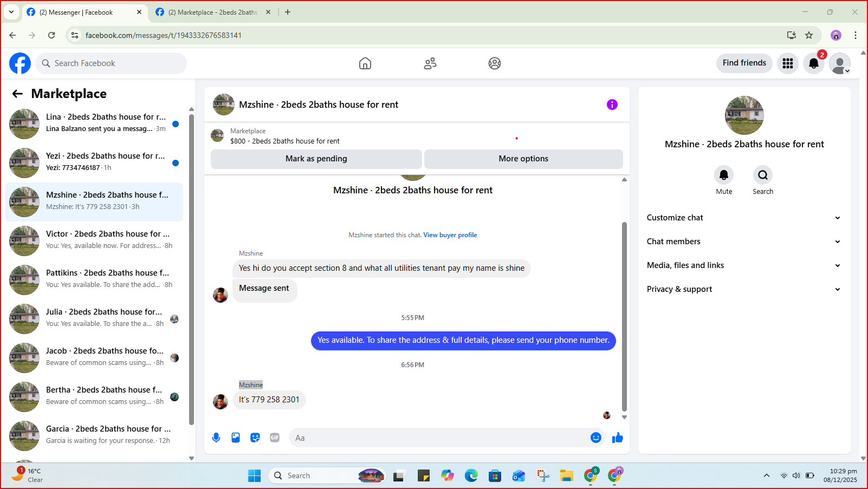Go to the Home feed icon
Image resolution: width=868 pixels, height=489 pixels.
[x=365, y=63]
